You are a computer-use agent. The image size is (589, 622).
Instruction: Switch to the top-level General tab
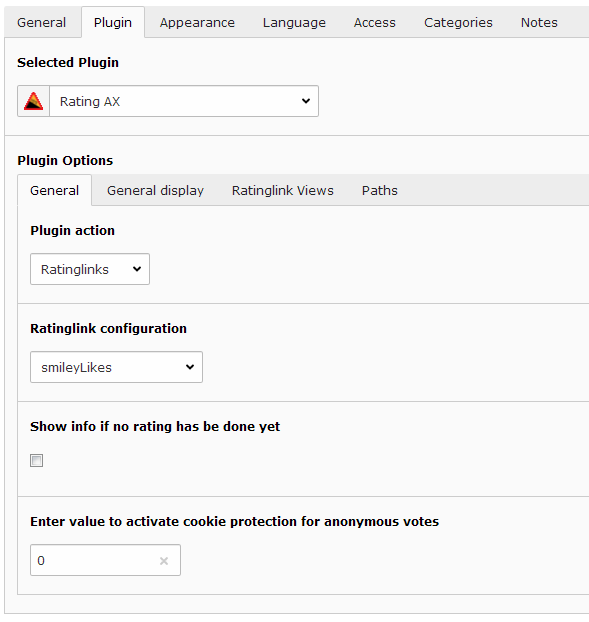pyautogui.click(x=42, y=23)
